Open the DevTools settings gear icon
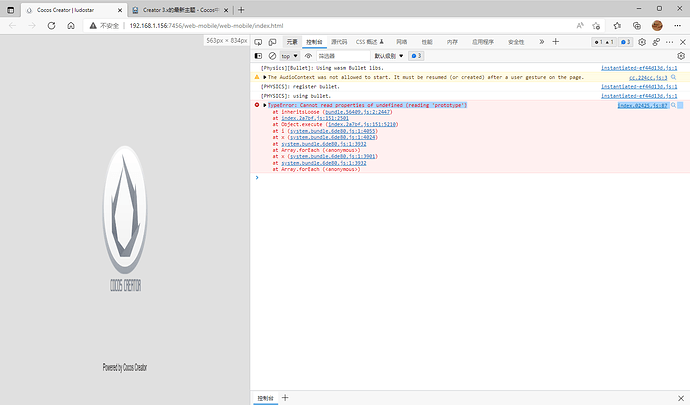The width and height of the screenshot is (690, 405). point(642,42)
